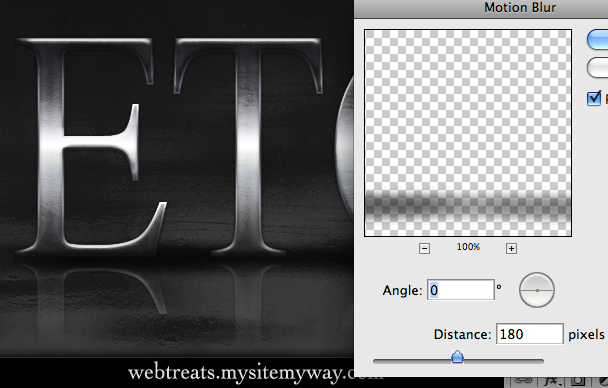Zoom in the Motion Blur preview

click(511, 248)
